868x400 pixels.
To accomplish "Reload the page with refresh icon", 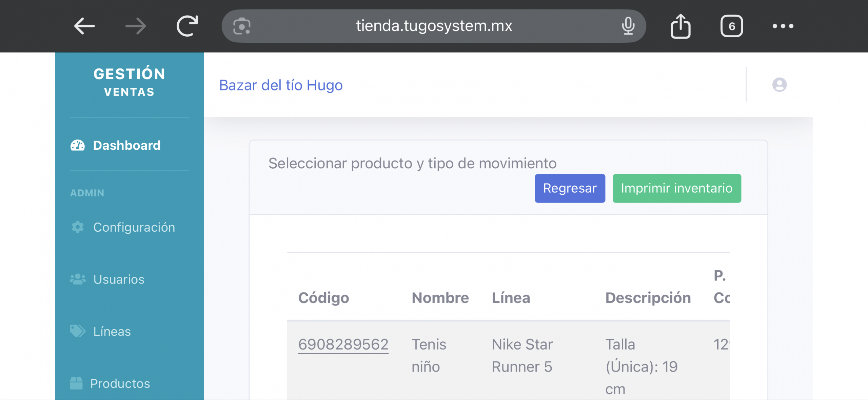I will point(187,26).
